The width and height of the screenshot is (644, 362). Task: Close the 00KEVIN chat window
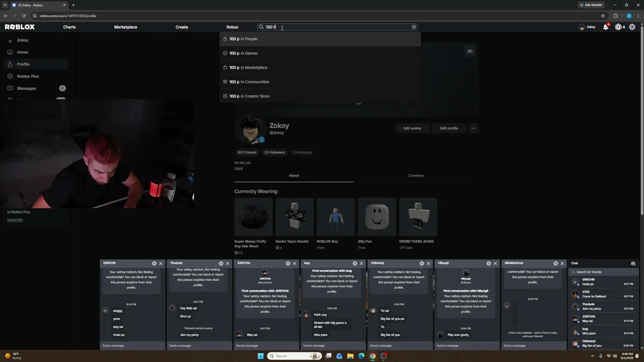tap(161, 263)
